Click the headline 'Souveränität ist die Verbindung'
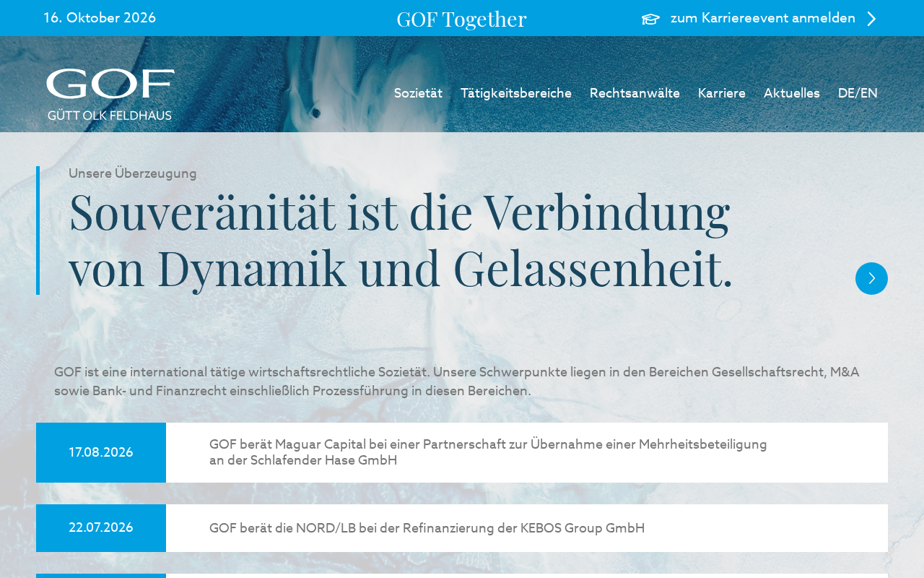This screenshot has width=924, height=578. pos(399,211)
